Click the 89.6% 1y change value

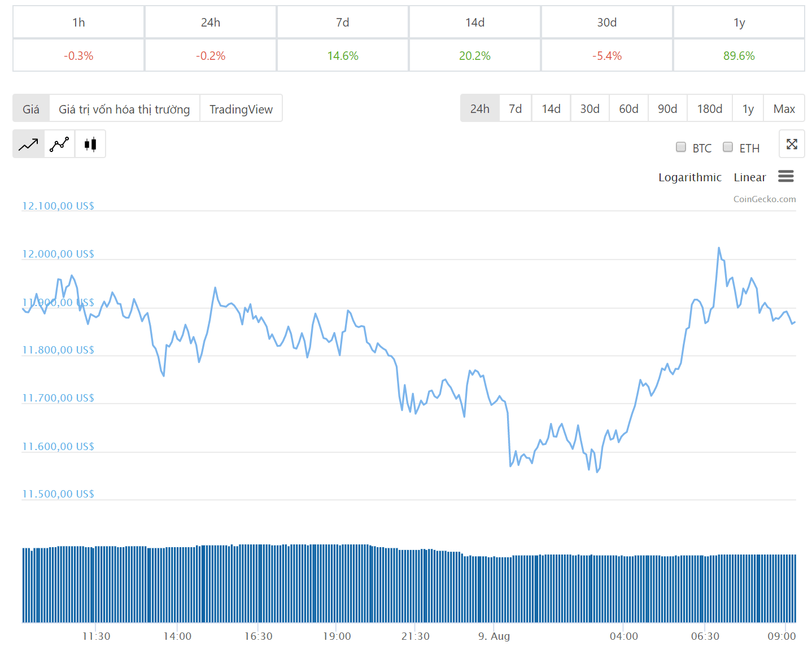pos(739,55)
